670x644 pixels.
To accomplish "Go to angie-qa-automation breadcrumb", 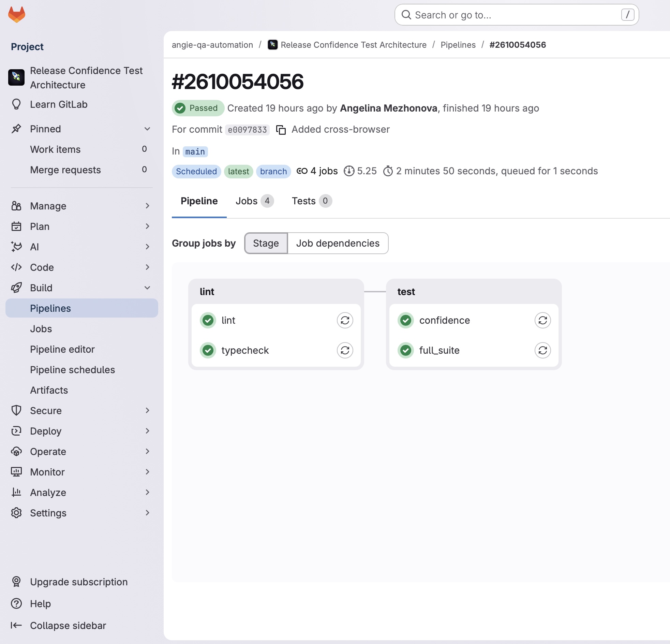I will pyautogui.click(x=212, y=45).
